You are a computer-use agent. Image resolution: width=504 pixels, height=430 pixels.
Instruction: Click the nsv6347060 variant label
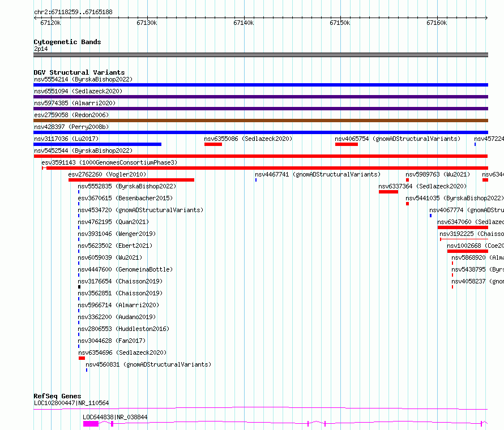471,222
